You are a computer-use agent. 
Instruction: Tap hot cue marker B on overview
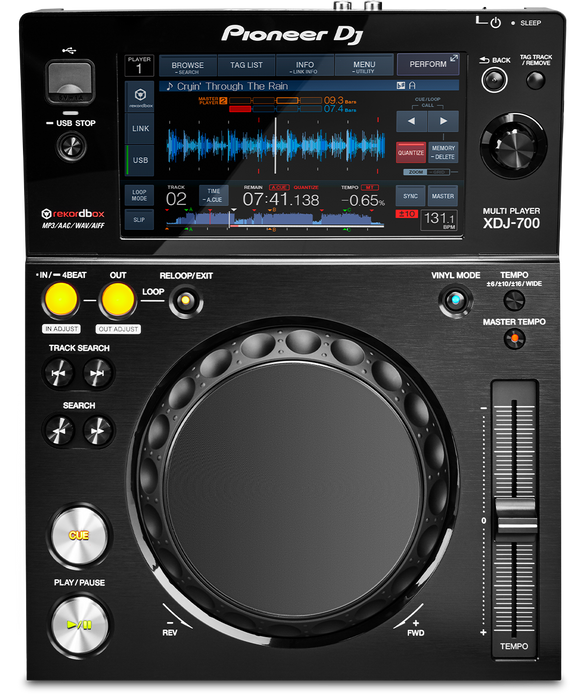272,209
